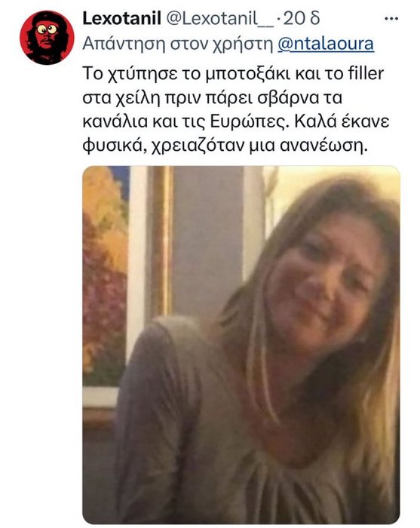Click the googly eyes on the avatar

[x=47, y=29]
